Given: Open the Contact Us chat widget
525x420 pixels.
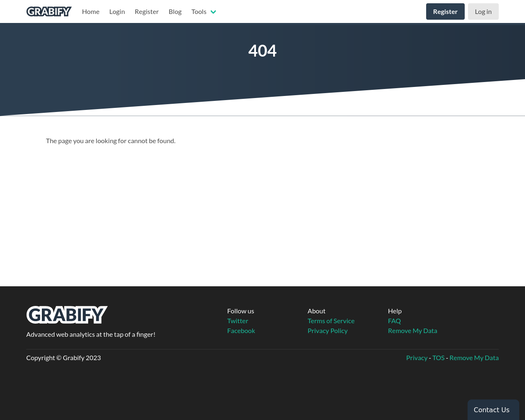Looking at the screenshot, I should tap(493, 410).
